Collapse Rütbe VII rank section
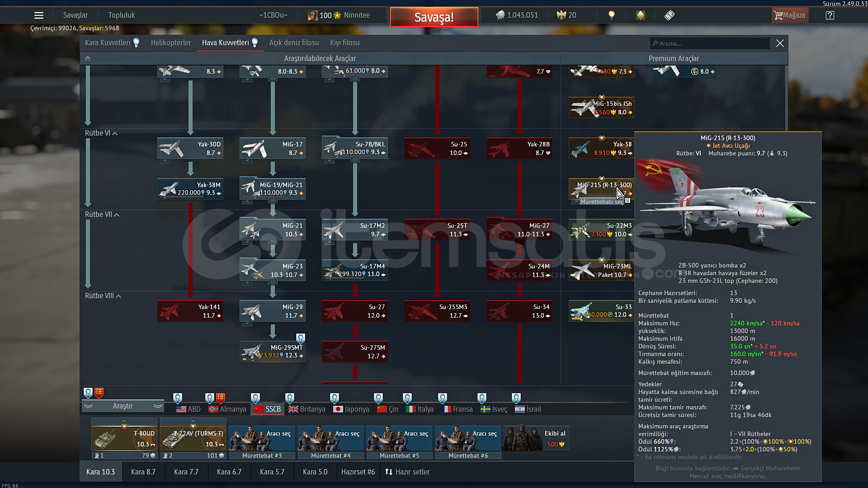868x488 pixels. [102, 215]
